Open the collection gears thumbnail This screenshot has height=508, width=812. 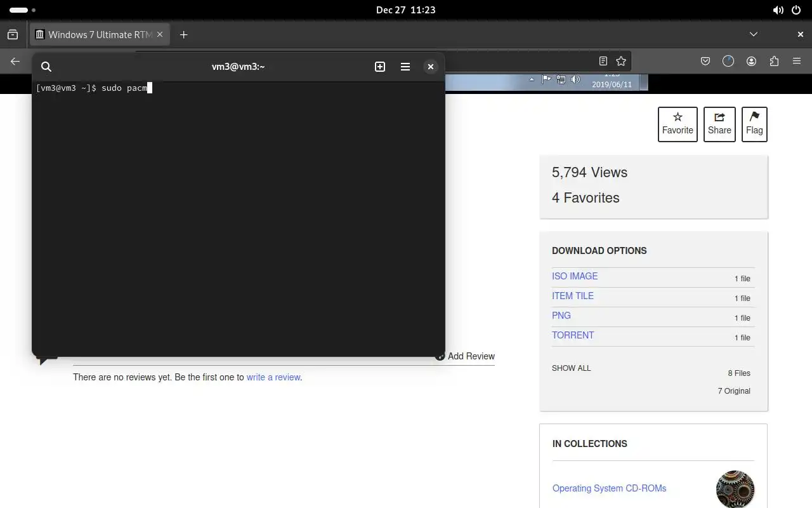tap(735, 489)
